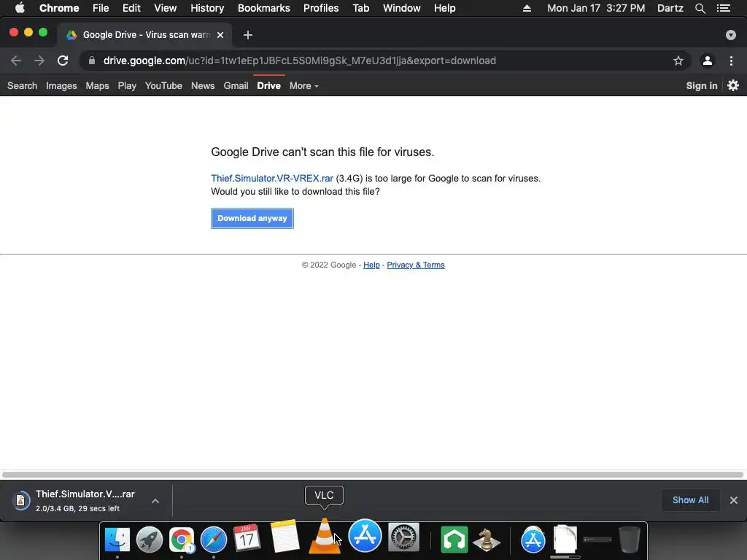Open the Apple menu
747x560 pixels.
pos(20,8)
